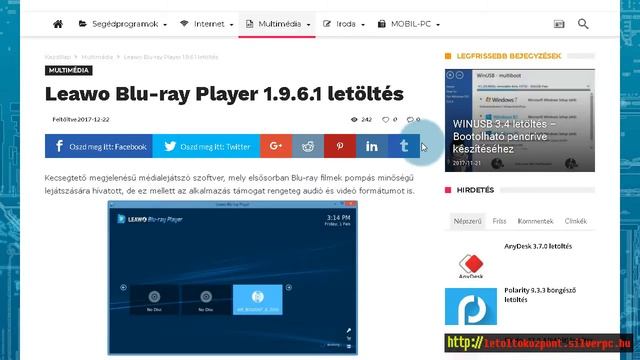Share on Google Plus icon
Screen dimensions: 640x360
click(x=276, y=146)
